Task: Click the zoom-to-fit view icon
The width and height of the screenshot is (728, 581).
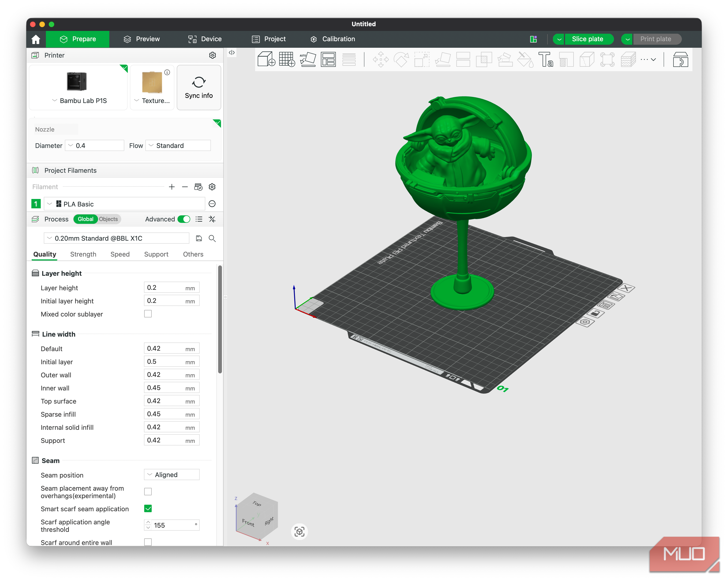Action: click(299, 531)
